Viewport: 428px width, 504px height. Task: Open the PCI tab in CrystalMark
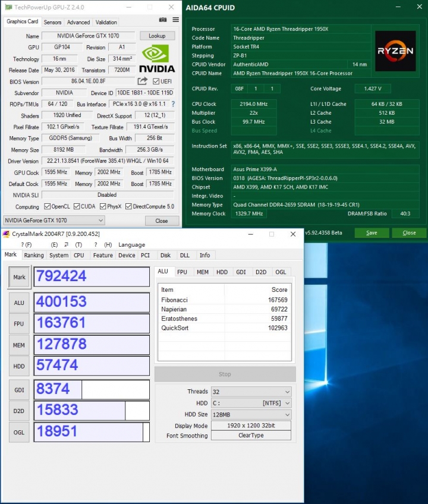pos(146,255)
